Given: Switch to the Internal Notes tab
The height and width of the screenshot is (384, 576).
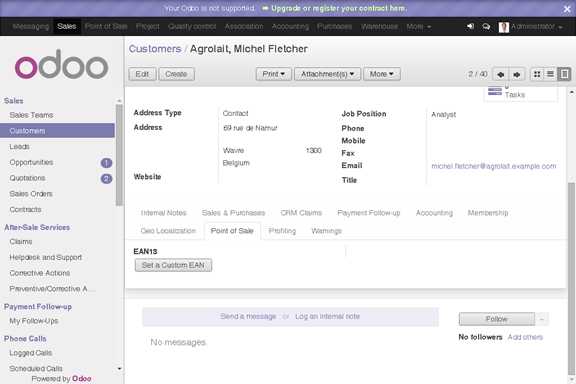Looking at the screenshot, I should click(x=163, y=213).
